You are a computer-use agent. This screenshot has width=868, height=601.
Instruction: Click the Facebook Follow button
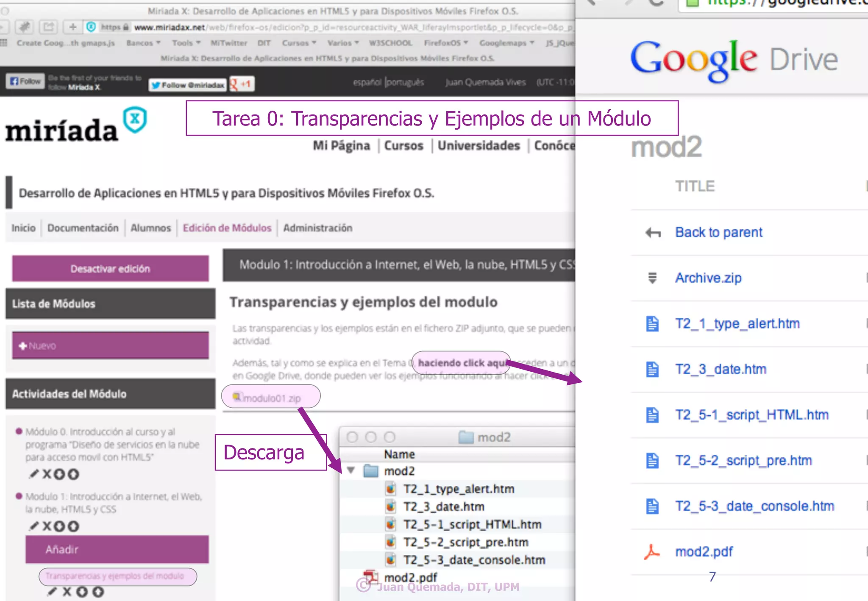pyautogui.click(x=25, y=81)
